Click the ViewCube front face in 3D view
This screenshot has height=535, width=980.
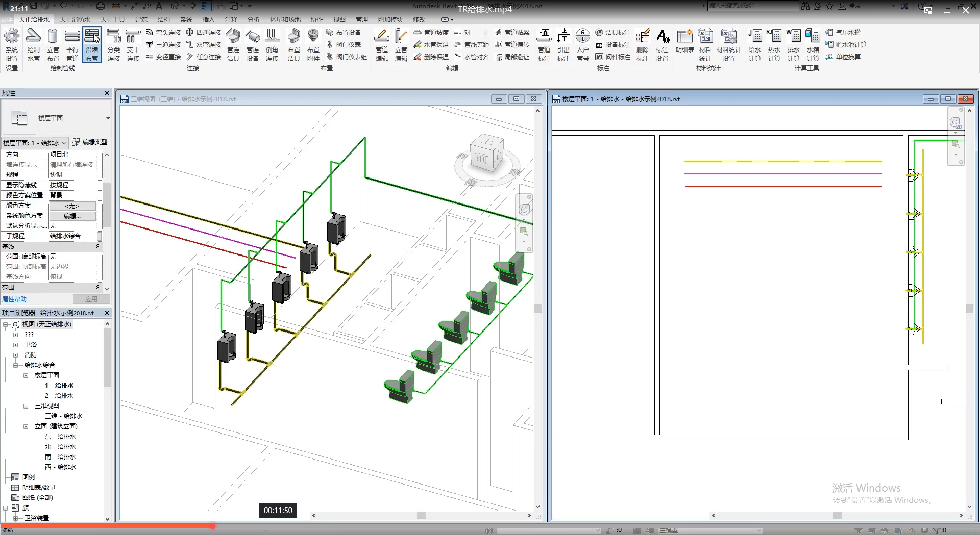click(482, 158)
